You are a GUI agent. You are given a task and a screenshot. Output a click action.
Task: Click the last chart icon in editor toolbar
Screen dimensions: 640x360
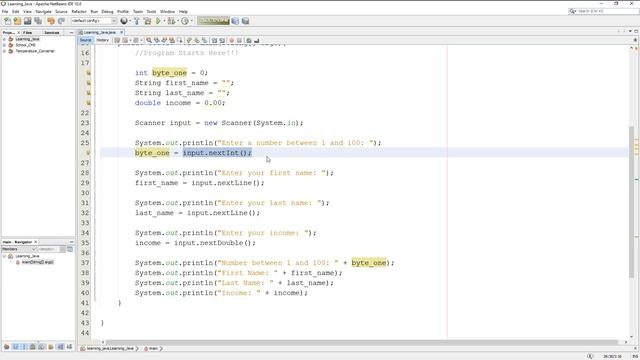256,40
